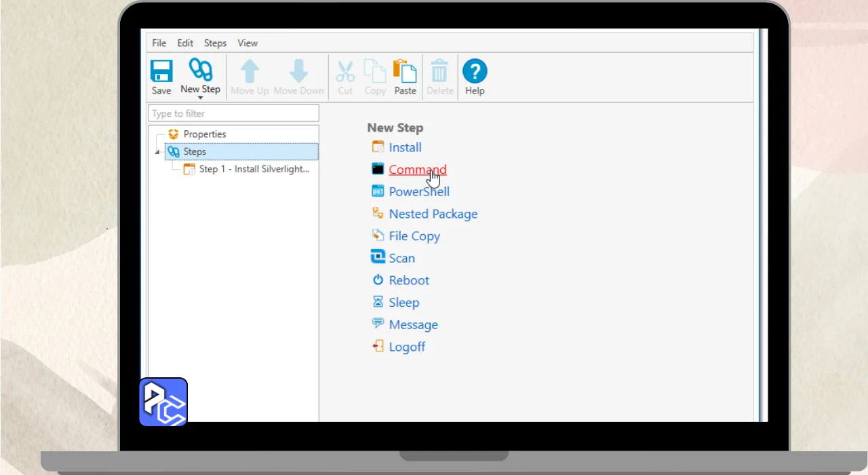This screenshot has height=475, width=868.
Task: Add a Command step via link
Action: (417, 170)
